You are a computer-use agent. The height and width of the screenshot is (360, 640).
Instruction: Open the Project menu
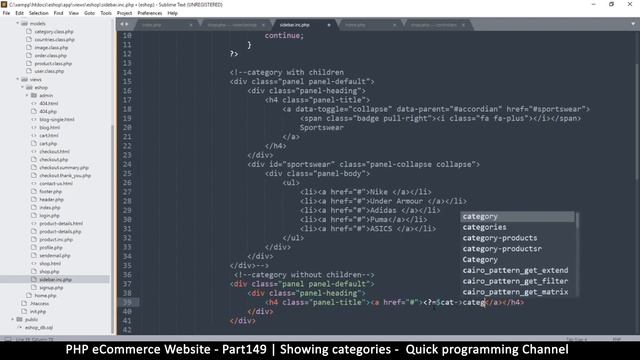click(124, 13)
